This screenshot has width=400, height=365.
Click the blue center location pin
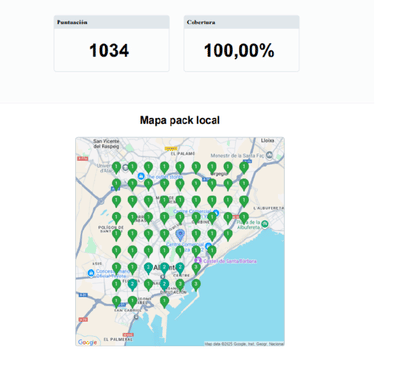(x=180, y=235)
